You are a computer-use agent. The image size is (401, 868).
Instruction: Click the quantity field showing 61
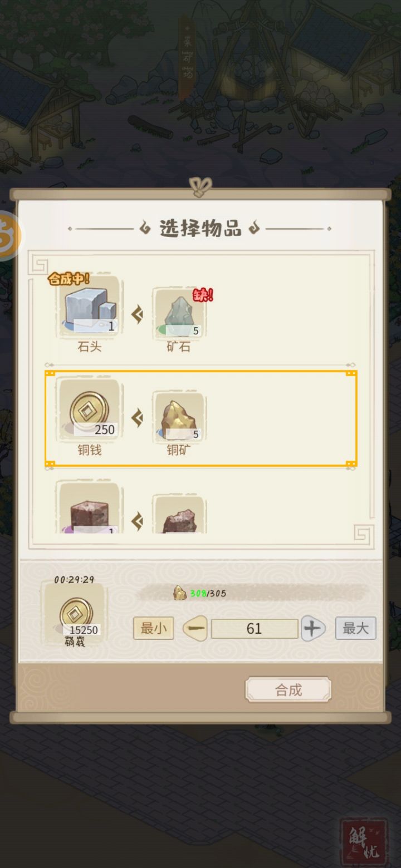pyautogui.click(x=255, y=629)
